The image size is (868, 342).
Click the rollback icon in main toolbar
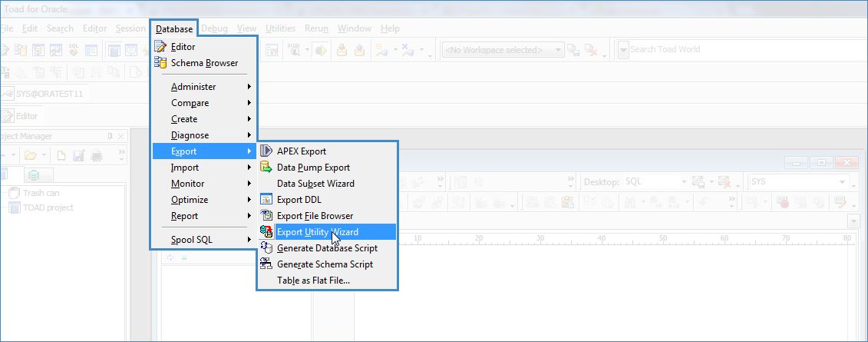coord(360,51)
